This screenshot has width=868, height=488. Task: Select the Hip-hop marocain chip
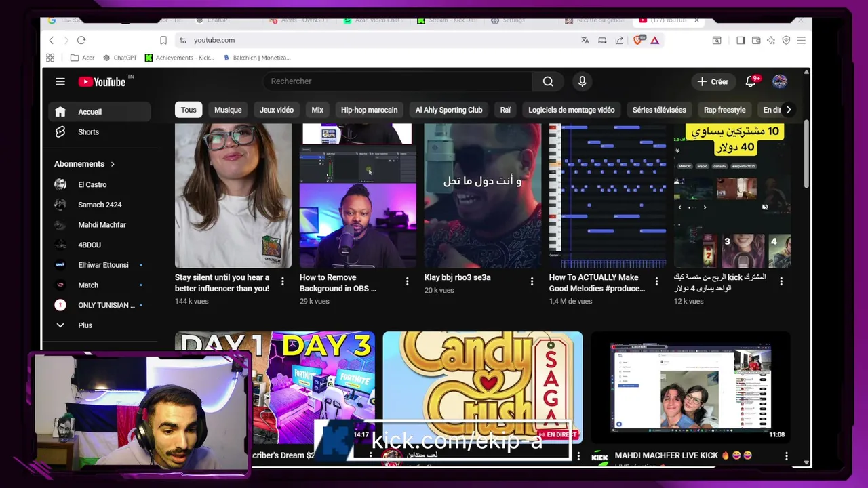click(369, 110)
